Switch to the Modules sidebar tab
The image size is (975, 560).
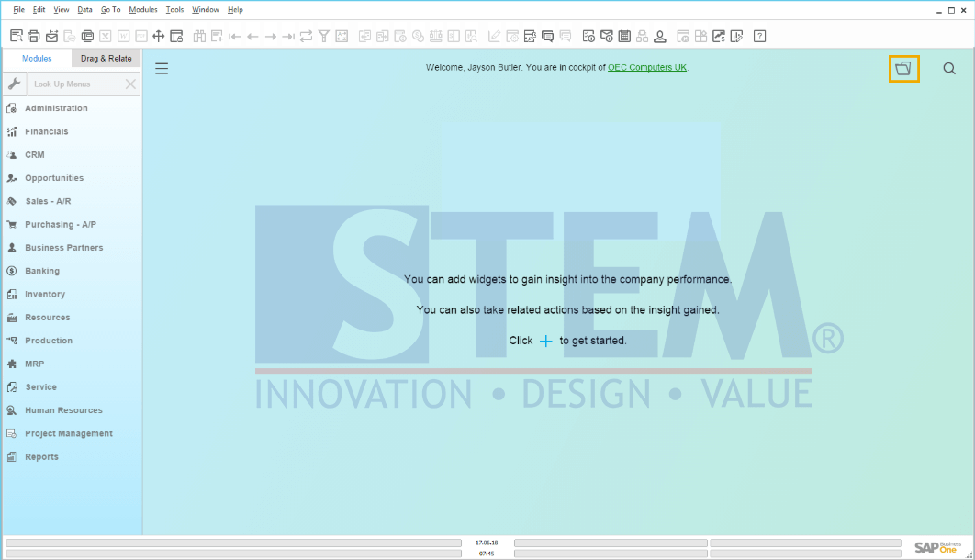coord(38,59)
